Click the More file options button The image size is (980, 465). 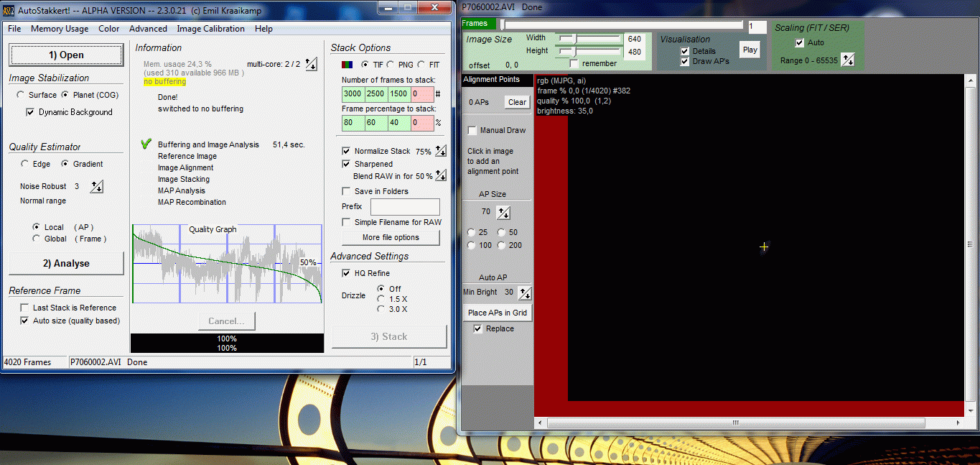(391, 238)
